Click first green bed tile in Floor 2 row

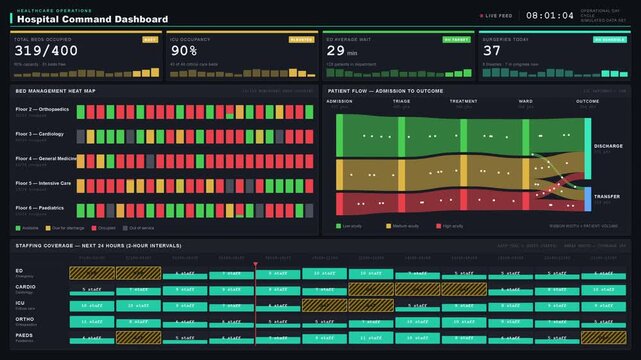(81, 112)
